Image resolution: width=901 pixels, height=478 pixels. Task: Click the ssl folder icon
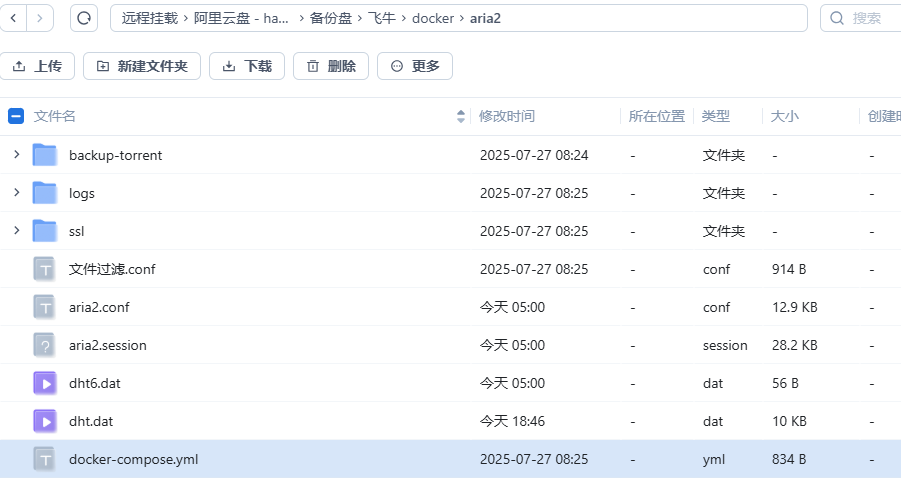[x=45, y=231]
